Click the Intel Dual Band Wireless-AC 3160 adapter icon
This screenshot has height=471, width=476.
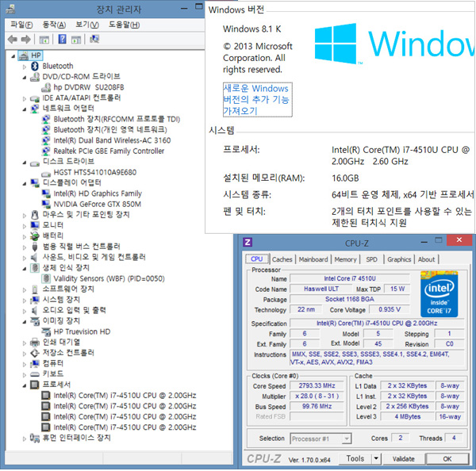[46, 140]
